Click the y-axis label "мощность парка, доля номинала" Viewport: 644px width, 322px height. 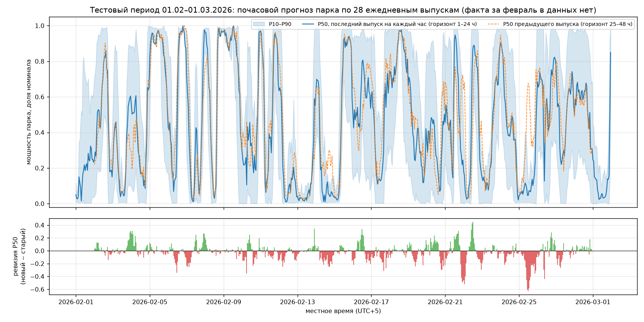click(29, 112)
